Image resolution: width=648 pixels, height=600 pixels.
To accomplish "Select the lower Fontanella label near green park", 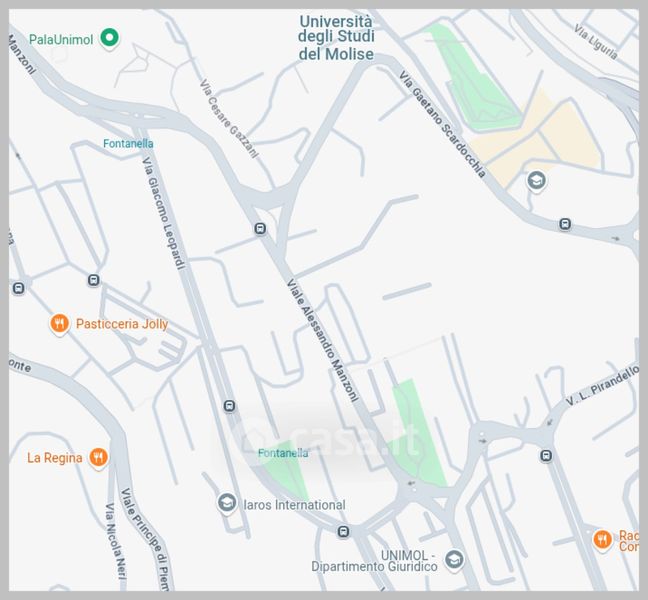I will point(283,453).
